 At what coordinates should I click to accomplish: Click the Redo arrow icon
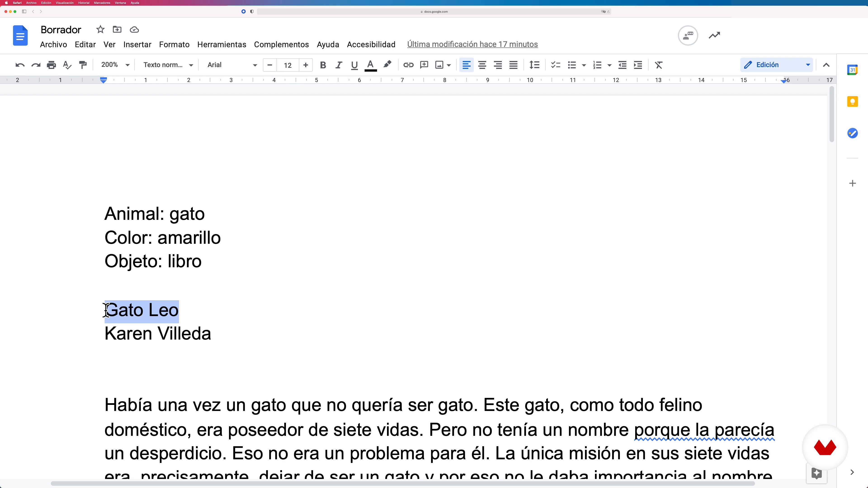pyautogui.click(x=36, y=65)
